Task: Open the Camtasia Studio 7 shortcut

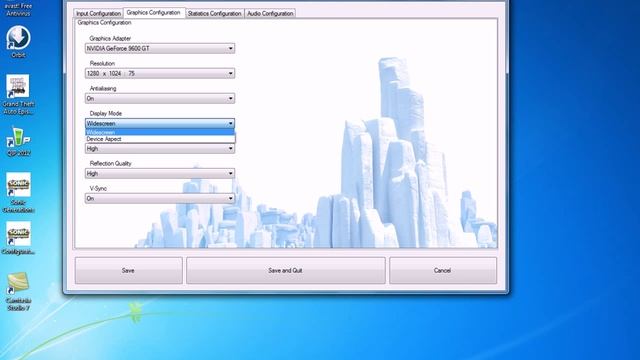Action: click(x=18, y=291)
